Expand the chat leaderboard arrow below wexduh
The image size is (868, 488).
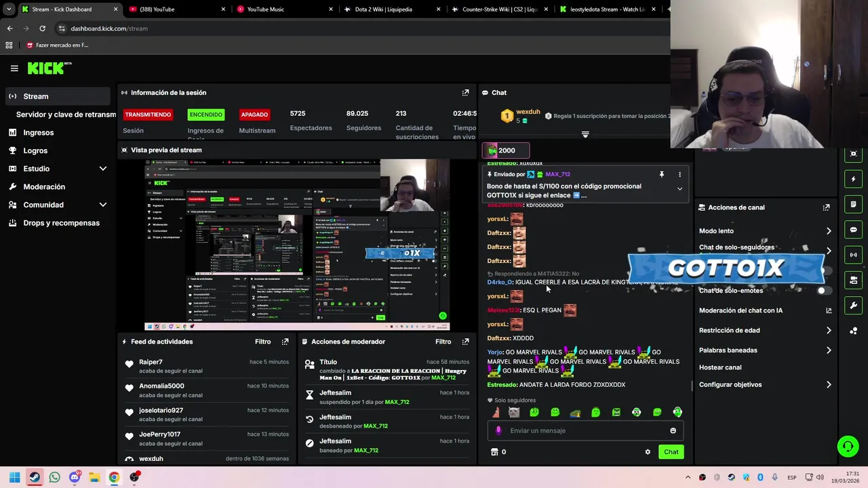[x=585, y=134]
